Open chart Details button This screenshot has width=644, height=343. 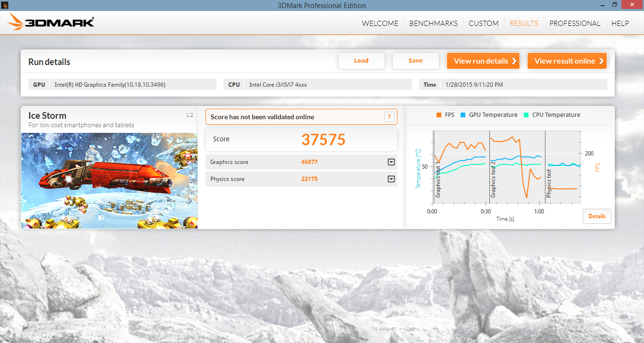pos(597,216)
